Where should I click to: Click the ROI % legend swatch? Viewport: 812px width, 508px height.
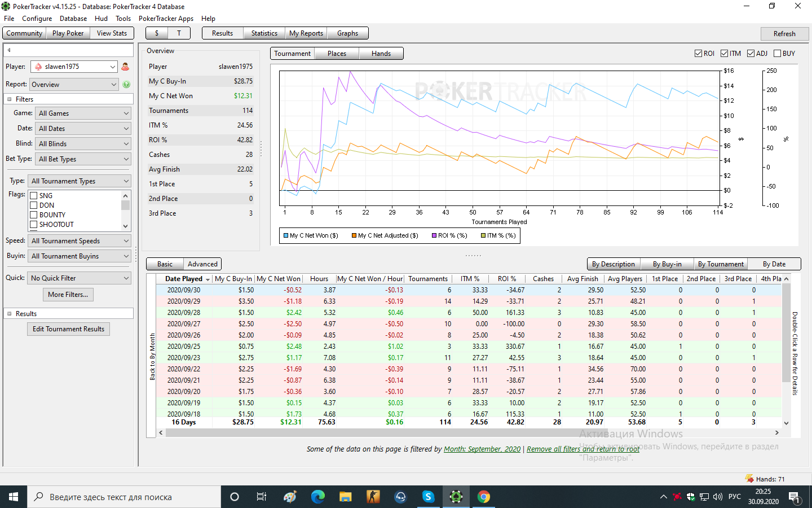[x=435, y=235]
